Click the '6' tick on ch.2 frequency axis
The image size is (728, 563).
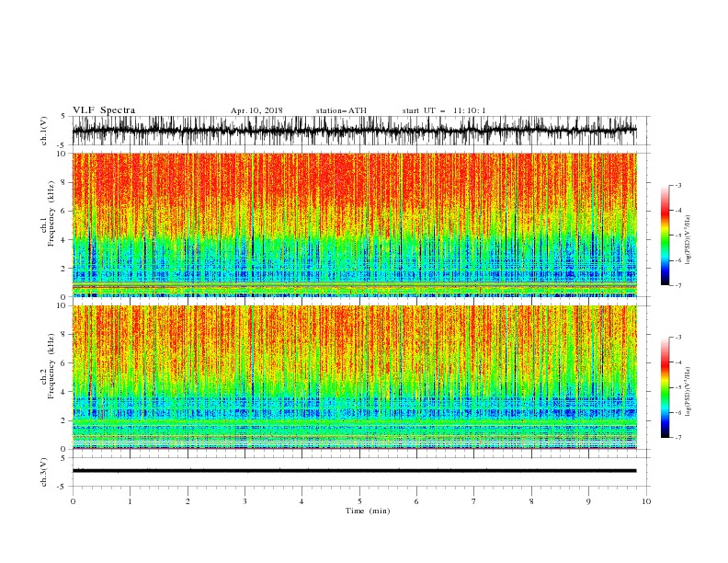(64, 363)
